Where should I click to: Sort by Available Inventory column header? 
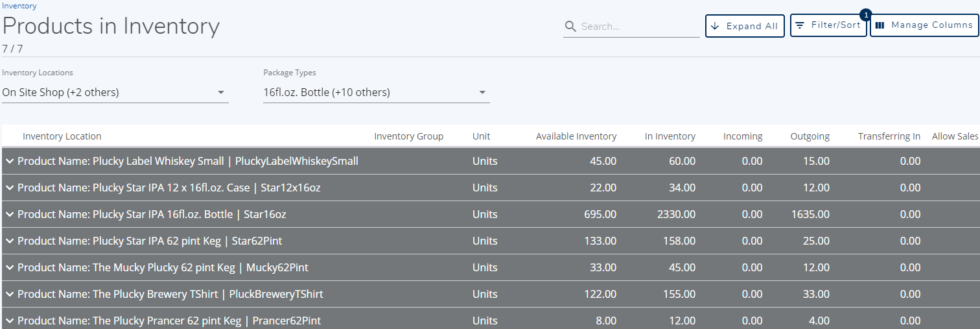click(576, 136)
